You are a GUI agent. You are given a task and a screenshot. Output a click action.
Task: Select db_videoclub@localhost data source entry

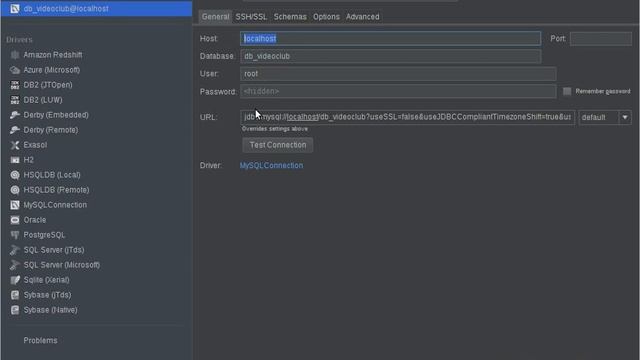pos(96,9)
